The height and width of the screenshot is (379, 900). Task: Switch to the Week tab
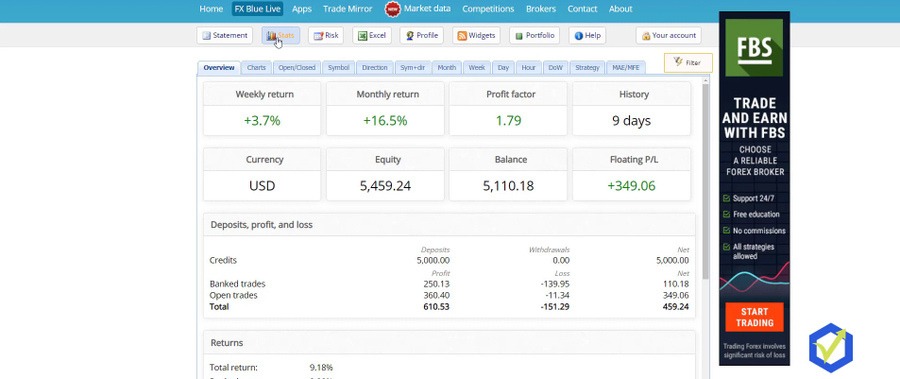[x=477, y=68]
